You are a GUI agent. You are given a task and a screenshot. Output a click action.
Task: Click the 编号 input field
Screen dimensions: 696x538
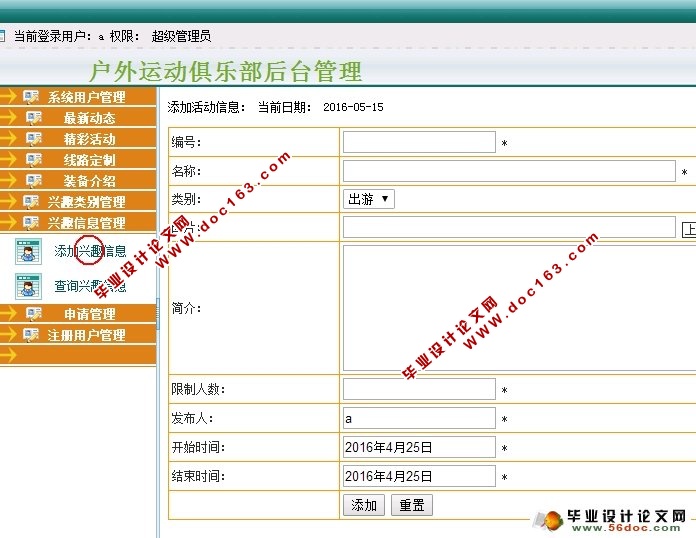pyautogui.click(x=419, y=142)
